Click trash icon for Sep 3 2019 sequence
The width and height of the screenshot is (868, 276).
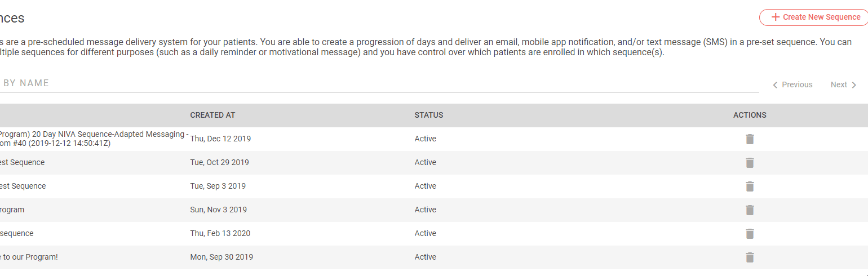tap(750, 186)
